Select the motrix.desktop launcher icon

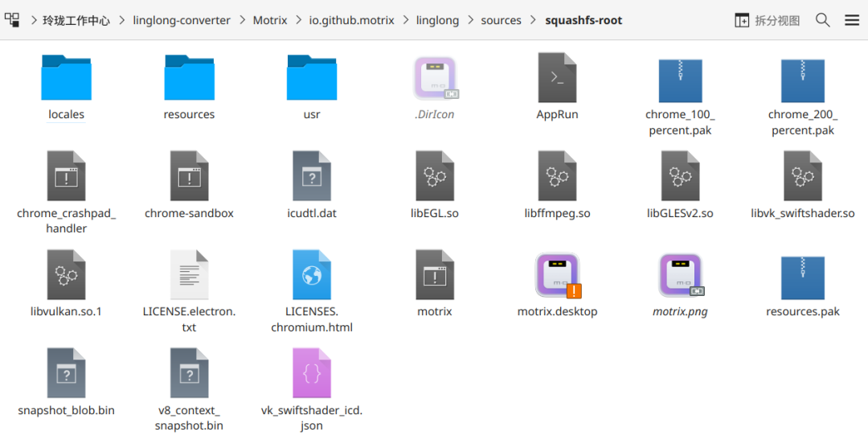click(x=558, y=276)
